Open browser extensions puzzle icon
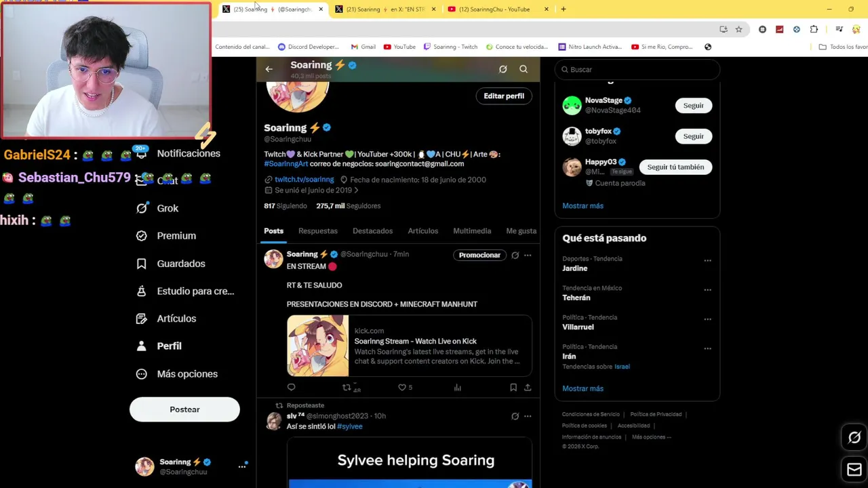 tap(814, 29)
